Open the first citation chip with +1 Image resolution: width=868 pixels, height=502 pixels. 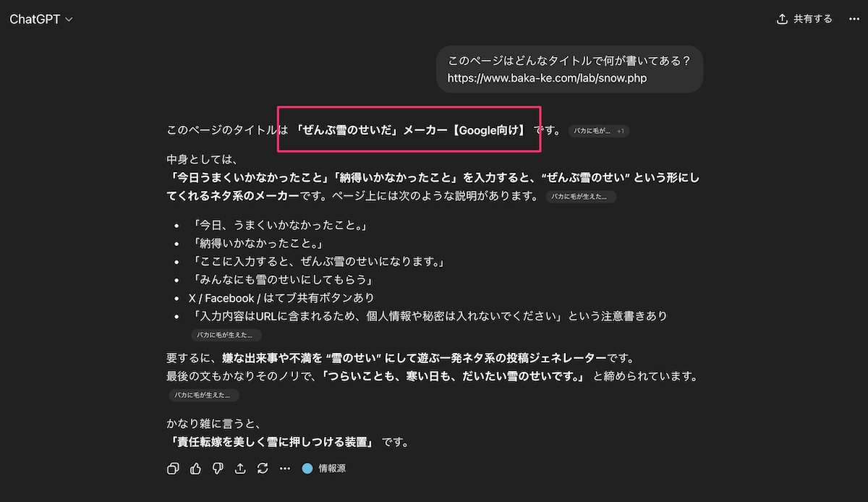click(x=593, y=131)
